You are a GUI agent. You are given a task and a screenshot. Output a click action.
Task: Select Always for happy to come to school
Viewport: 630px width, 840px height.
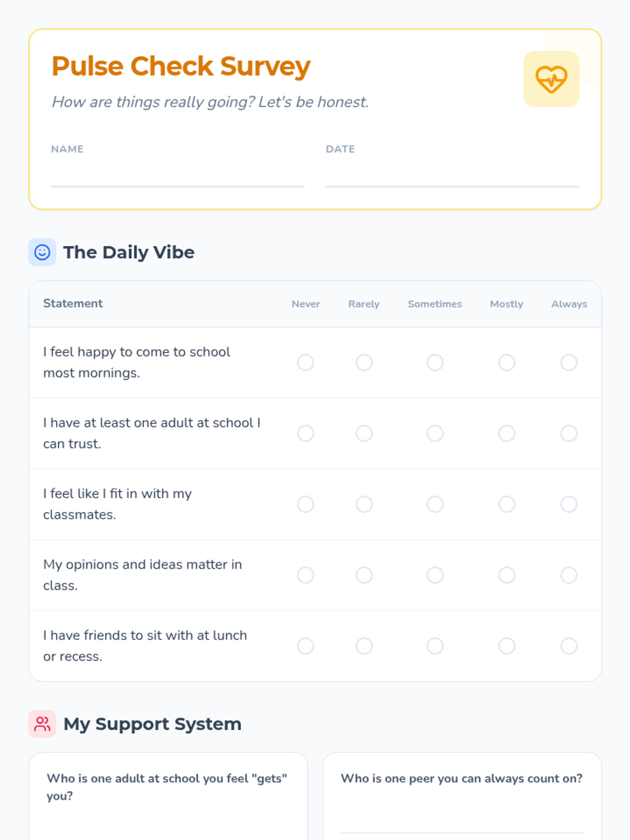[569, 362]
